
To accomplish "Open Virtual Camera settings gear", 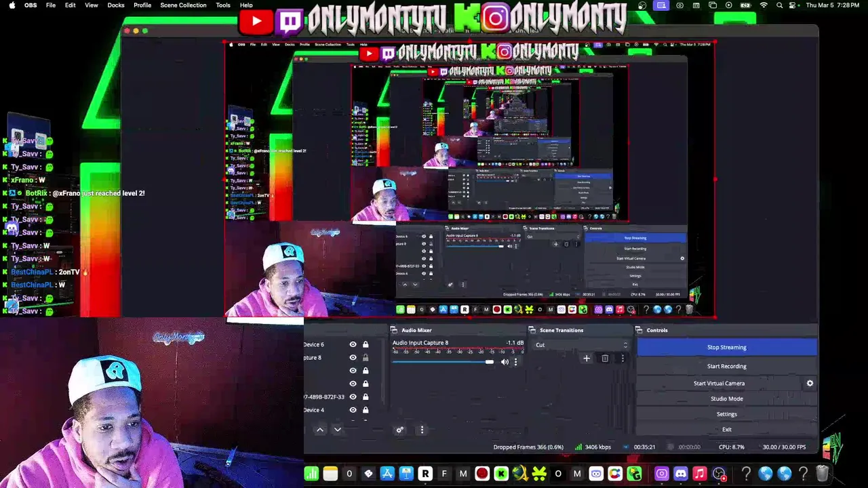I will [810, 384].
